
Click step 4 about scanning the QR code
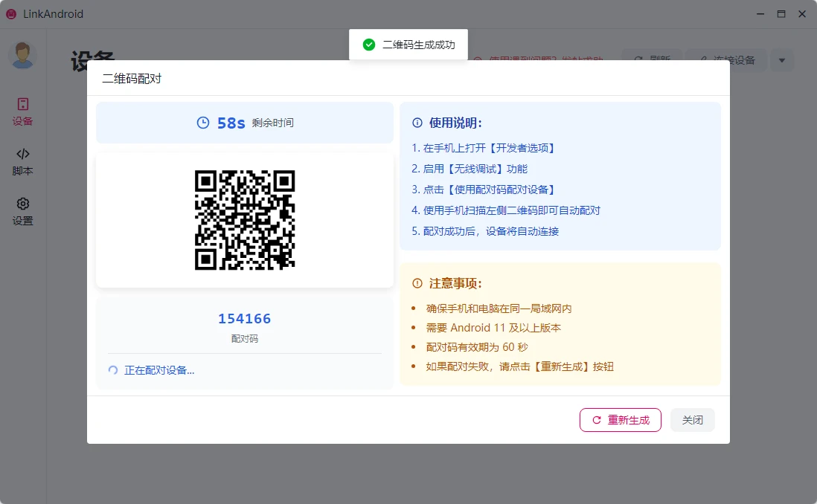pyautogui.click(x=506, y=210)
